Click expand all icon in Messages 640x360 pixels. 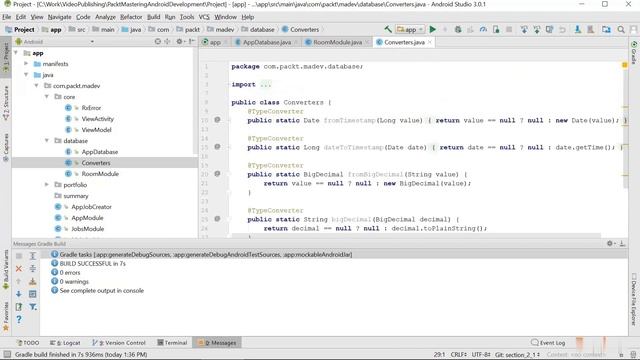coord(33,256)
